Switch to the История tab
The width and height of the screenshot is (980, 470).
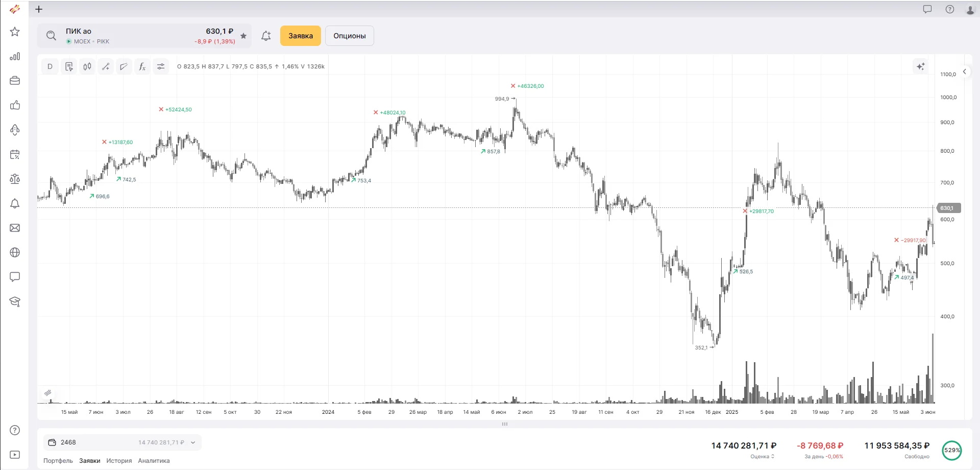119,461
